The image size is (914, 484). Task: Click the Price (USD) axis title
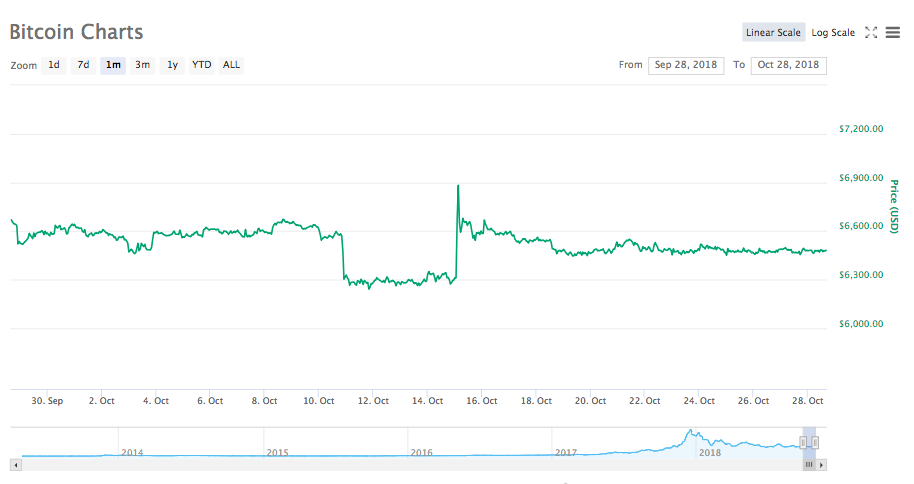(x=894, y=207)
